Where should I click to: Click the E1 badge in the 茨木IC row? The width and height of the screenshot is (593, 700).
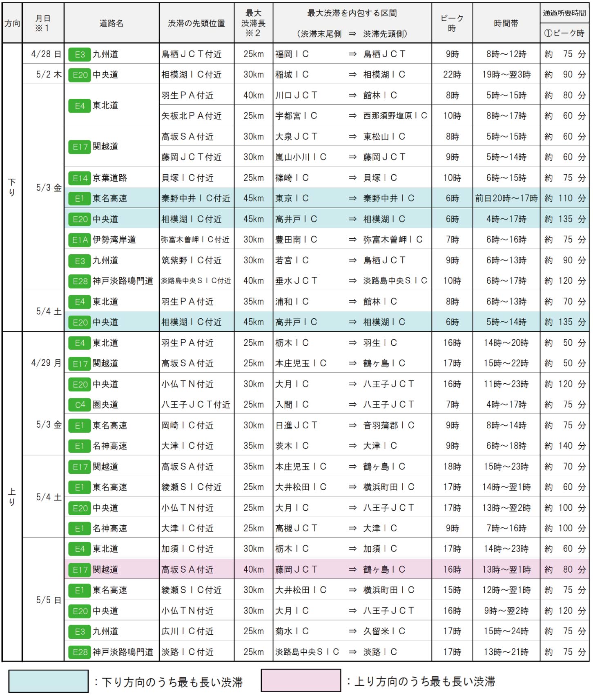pyautogui.click(x=80, y=446)
